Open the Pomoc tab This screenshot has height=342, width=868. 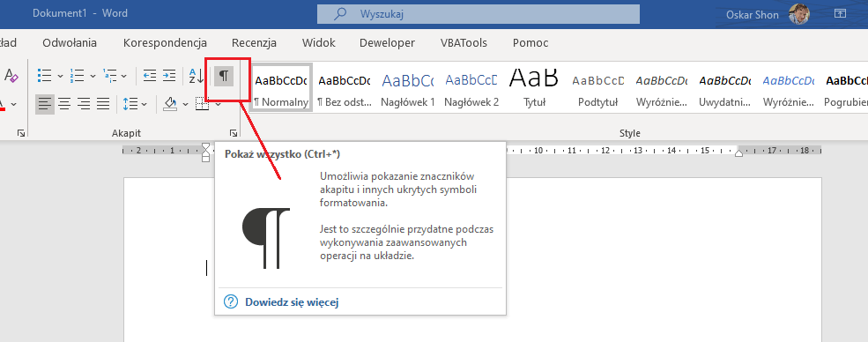pyautogui.click(x=530, y=42)
